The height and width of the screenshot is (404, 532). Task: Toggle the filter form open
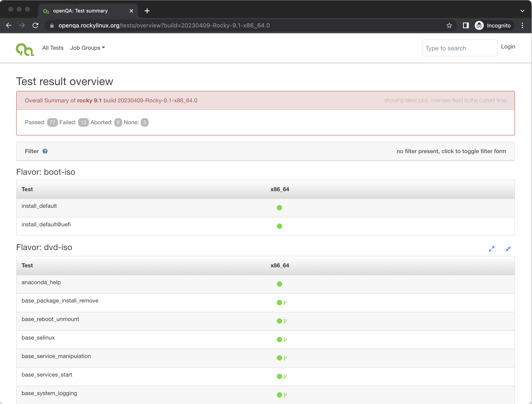(451, 151)
